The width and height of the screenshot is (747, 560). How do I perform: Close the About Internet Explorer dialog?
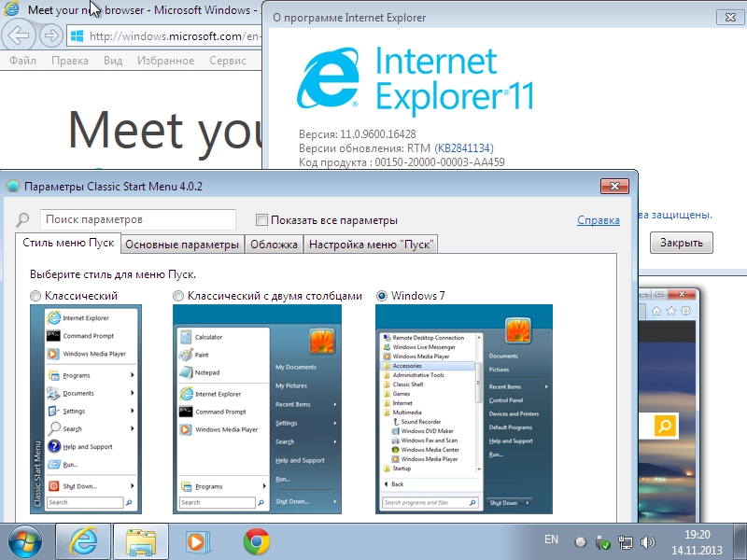[730, 17]
